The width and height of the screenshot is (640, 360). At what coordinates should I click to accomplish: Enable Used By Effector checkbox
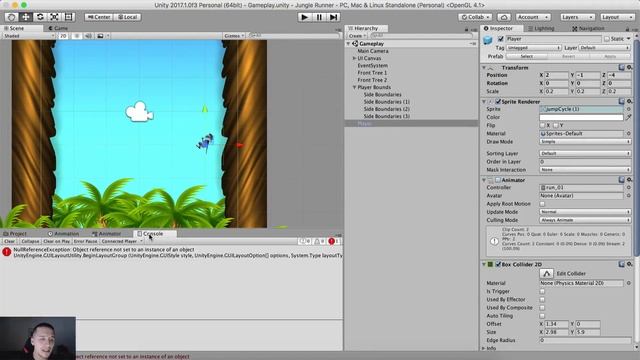[x=542, y=299]
